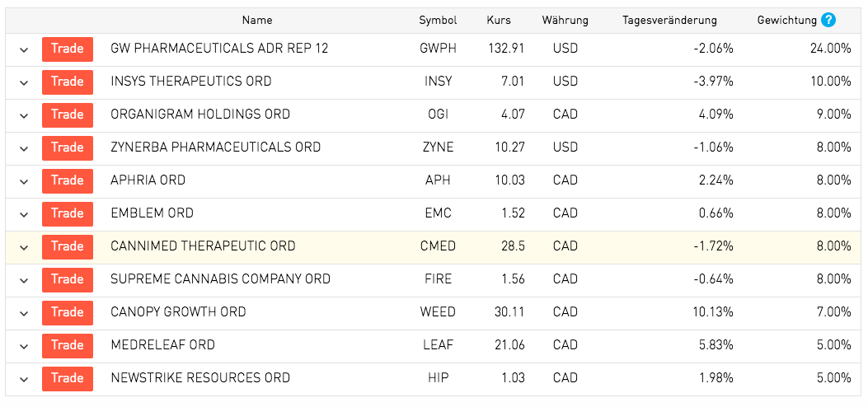Screen dimensions: 868x407
Task: Select the CANOPY GROWTH ORD name
Action: (x=178, y=312)
